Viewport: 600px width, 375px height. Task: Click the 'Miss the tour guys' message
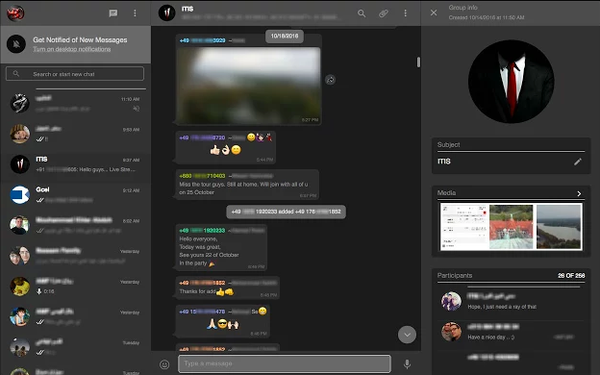tap(247, 185)
